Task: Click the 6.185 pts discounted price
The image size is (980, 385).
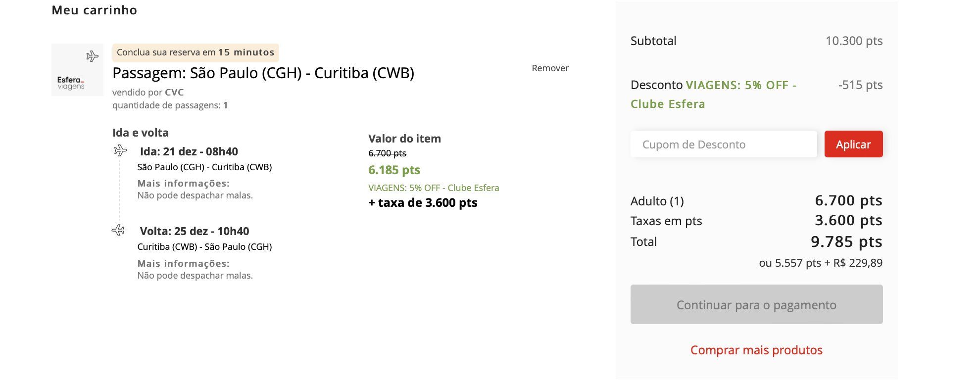Action: pos(394,170)
